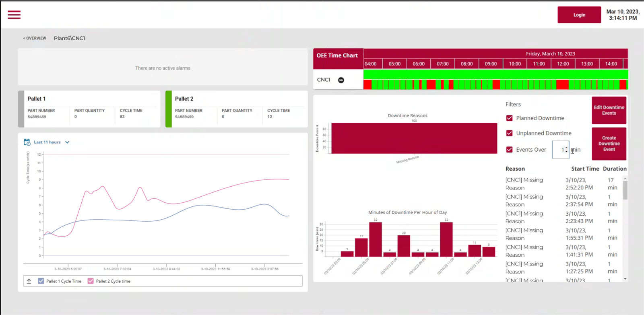Open Edit Downtime Events
The height and width of the screenshot is (315, 644).
609,110
